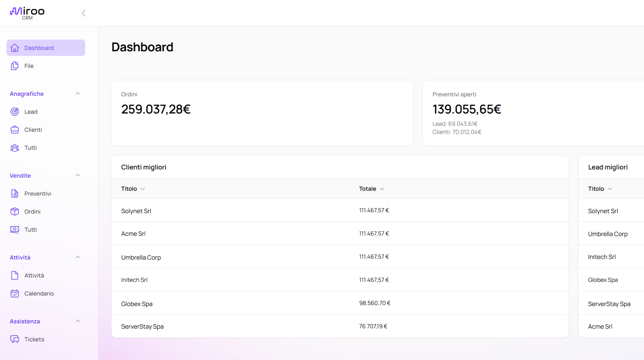This screenshot has width=644, height=360.
Task: Select the Dashboard home icon in the sidebar
Action: coord(14,48)
